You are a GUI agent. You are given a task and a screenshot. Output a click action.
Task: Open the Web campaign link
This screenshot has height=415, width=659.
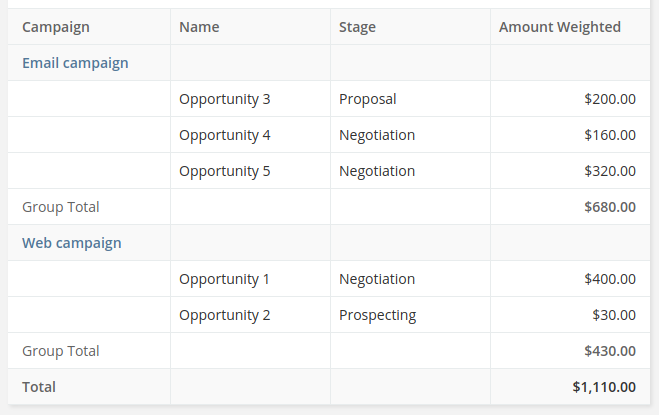72,243
